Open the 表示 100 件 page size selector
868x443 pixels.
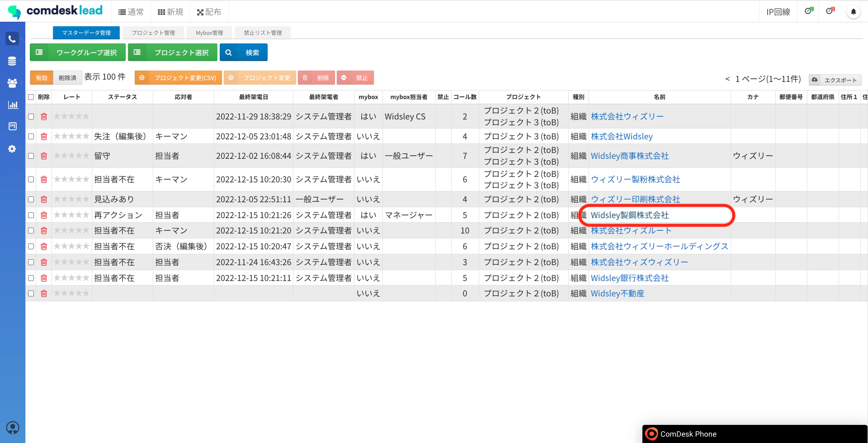point(105,77)
